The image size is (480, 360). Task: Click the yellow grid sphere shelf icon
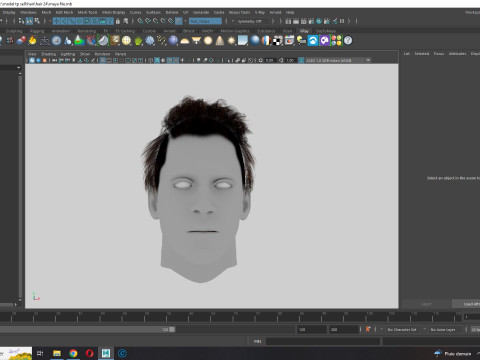pyautogui.click(x=126, y=41)
